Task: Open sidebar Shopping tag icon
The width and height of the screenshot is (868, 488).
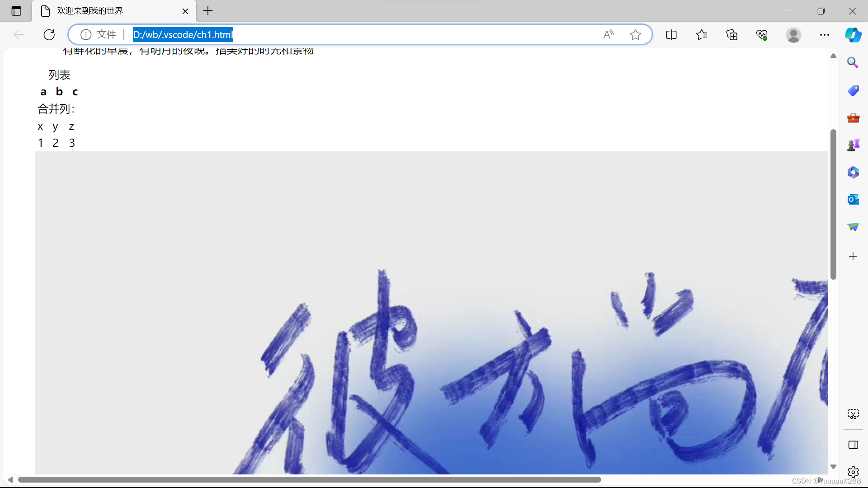Action: pyautogui.click(x=853, y=90)
